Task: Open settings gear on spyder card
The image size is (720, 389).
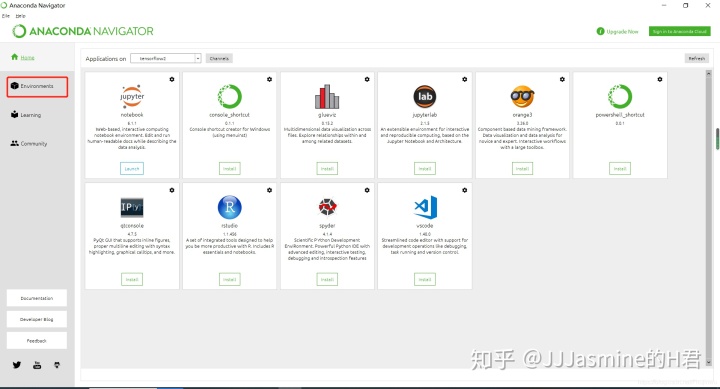Action: pyautogui.click(x=367, y=190)
